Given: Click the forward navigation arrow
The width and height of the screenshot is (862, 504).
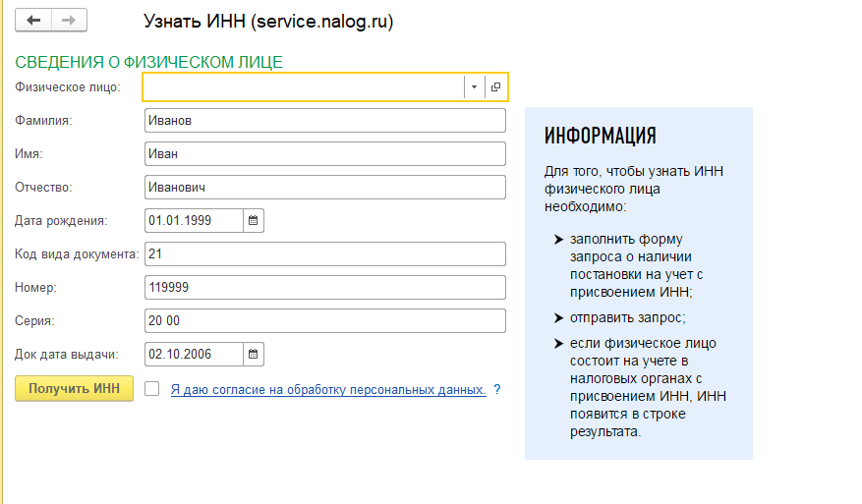Looking at the screenshot, I should [x=68, y=21].
